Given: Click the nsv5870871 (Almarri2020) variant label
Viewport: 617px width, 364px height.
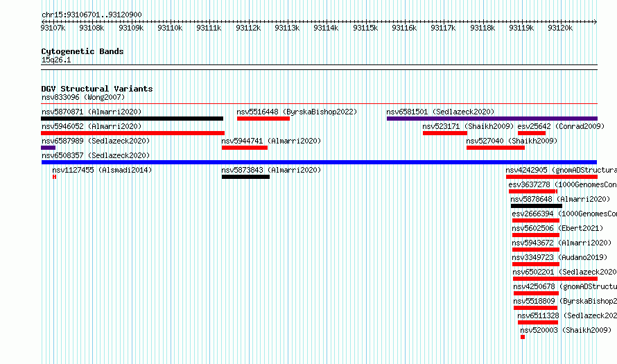Looking at the screenshot, I should coord(92,112).
